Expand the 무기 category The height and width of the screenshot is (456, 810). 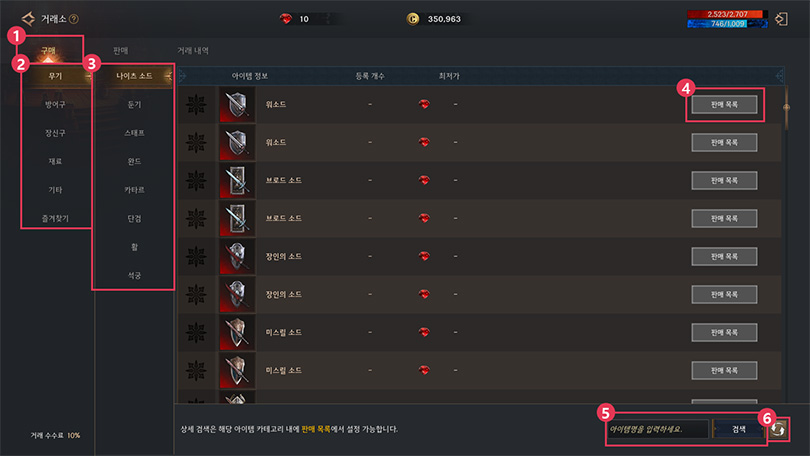56,76
